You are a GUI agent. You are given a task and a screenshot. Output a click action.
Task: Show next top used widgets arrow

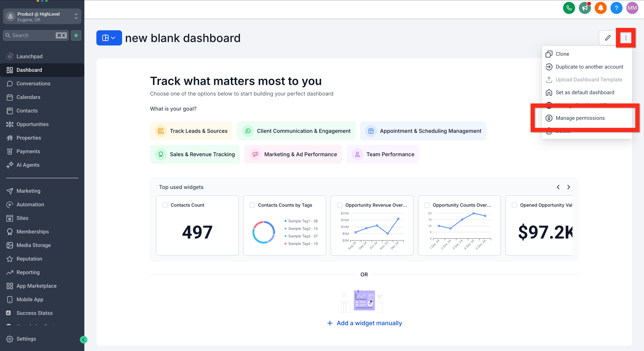click(568, 187)
